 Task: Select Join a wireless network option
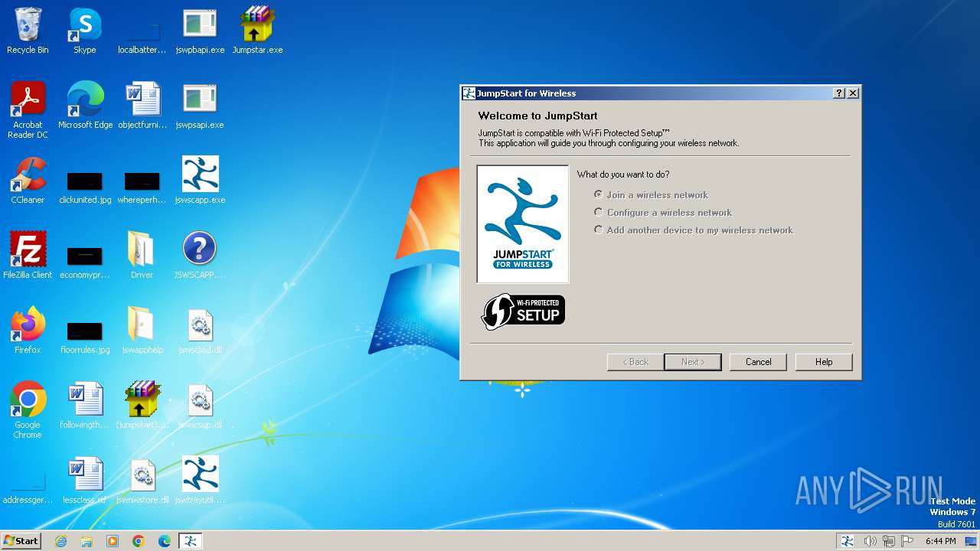pyautogui.click(x=651, y=195)
